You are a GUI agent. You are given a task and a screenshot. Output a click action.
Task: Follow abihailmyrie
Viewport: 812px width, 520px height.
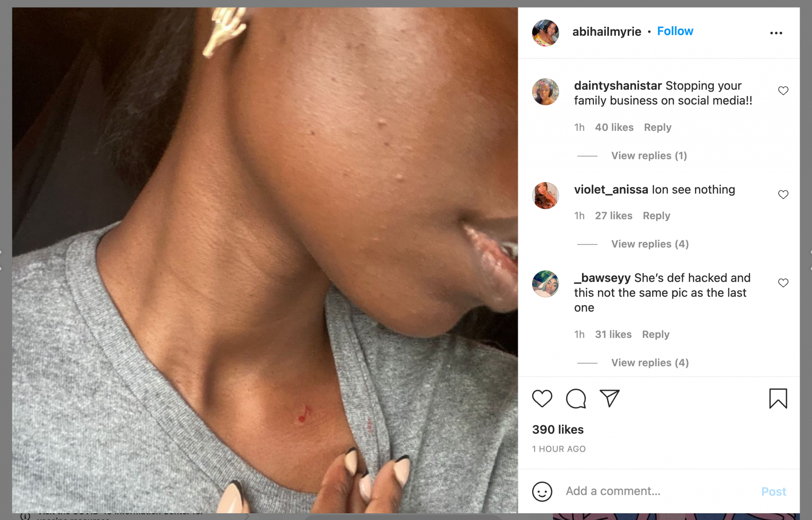[x=675, y=31]
